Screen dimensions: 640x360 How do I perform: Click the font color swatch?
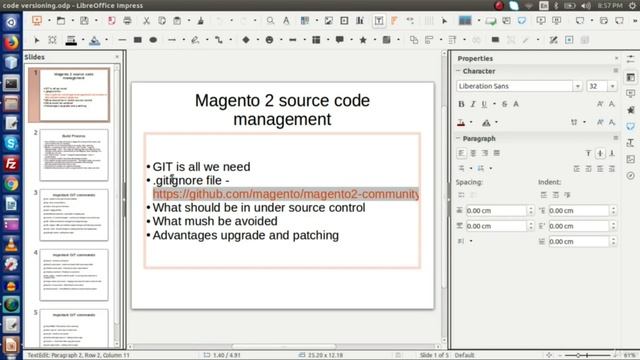click(461, 122)
